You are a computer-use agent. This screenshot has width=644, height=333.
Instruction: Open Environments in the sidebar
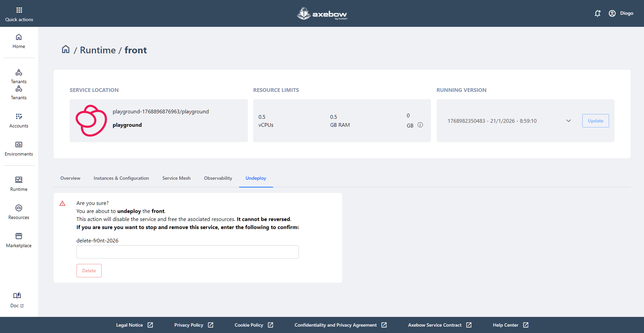pyautogui.click(x=19, y=149)
